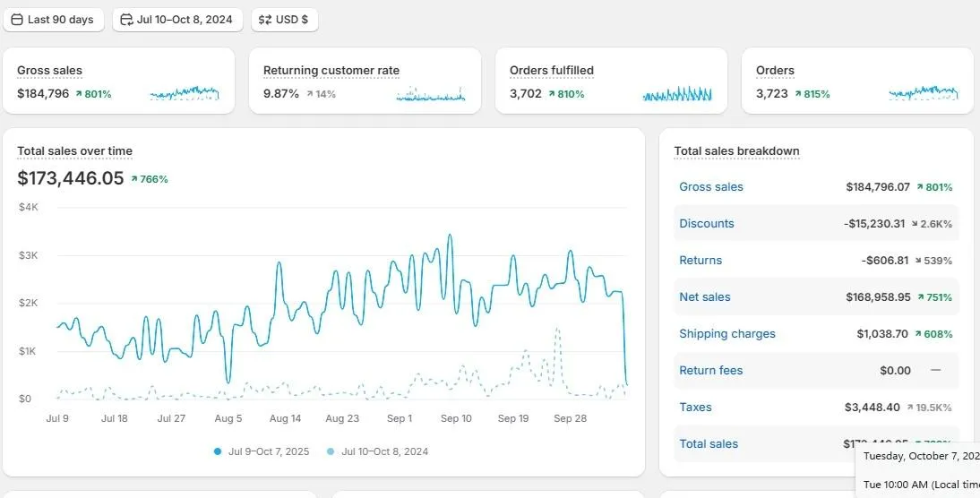Image resolution: width=980 pixels, height=498 pixels.
Task: Open comparison period Jul 10–Oct 8, 2024
Action: click(x=177, y=20)
